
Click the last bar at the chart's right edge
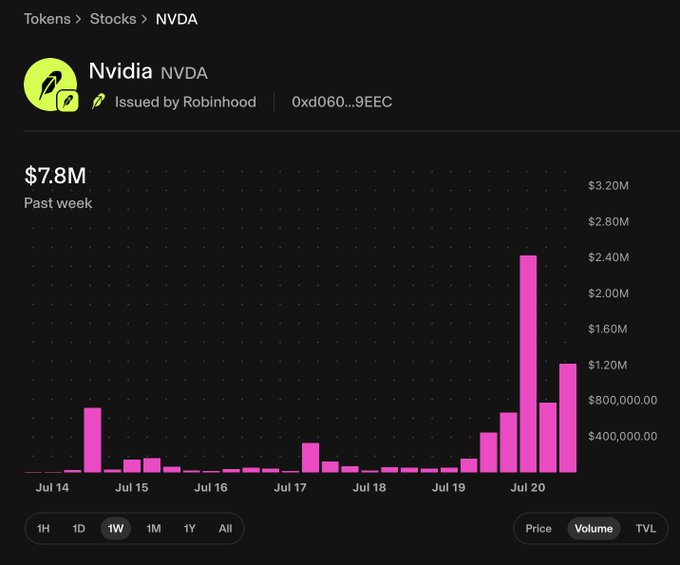568,418
